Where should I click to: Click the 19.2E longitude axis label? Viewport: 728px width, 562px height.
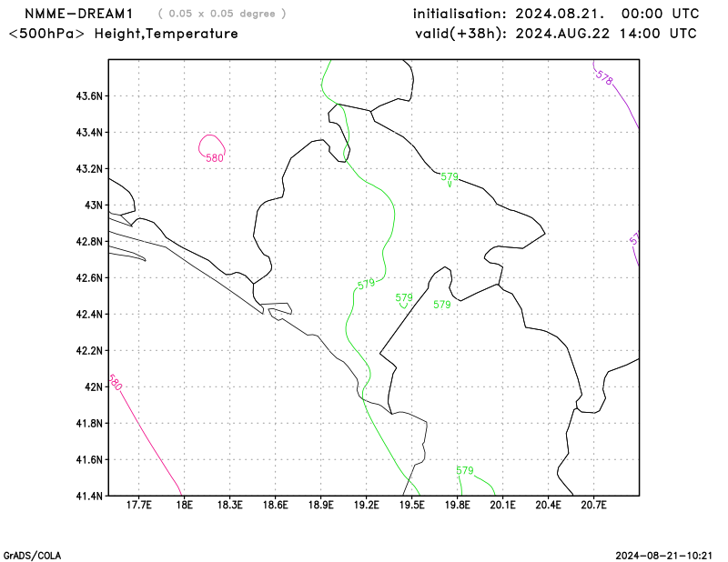pos(367,505)
